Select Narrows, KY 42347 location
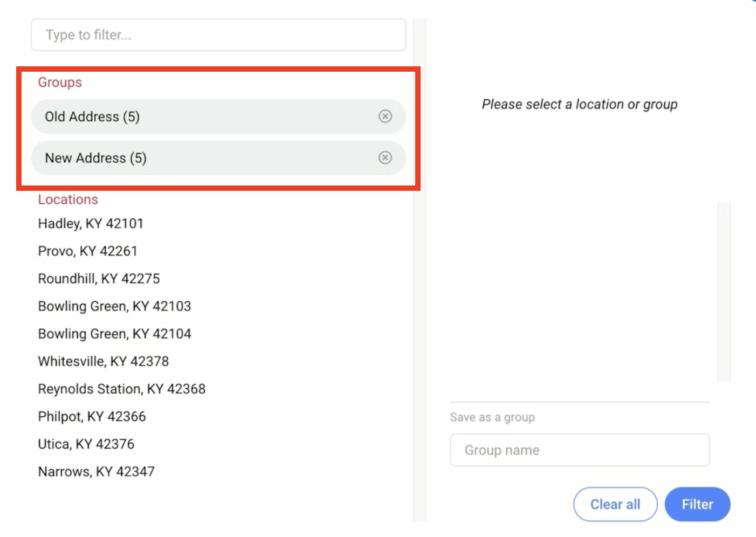Viewport: 756px width, 537px height. (x=97, y=472)
